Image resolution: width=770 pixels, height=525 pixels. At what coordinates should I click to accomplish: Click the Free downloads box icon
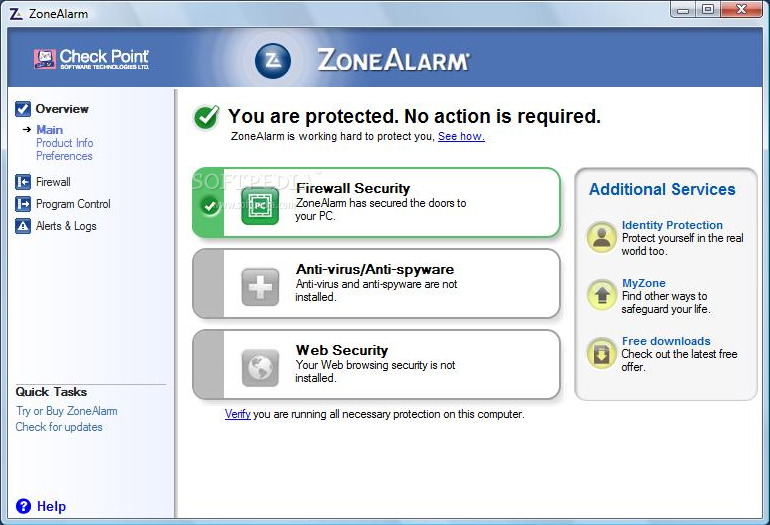coord(602,354)
